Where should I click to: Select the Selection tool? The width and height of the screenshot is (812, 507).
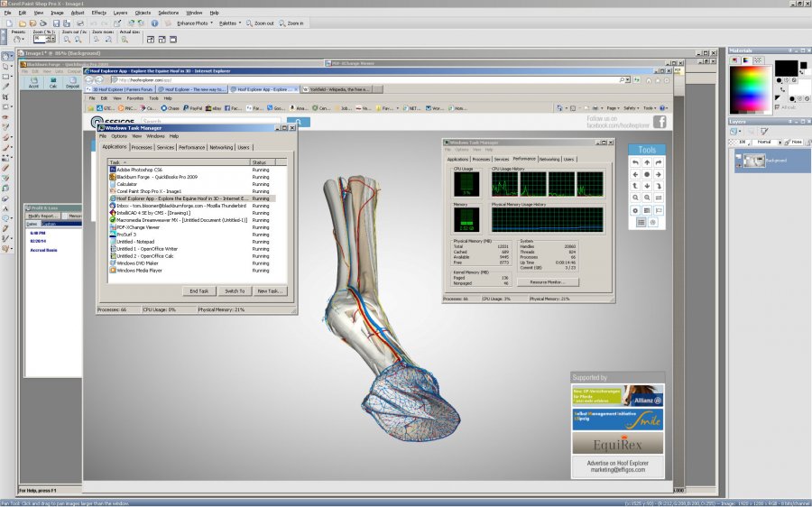(x=5, y=77)
